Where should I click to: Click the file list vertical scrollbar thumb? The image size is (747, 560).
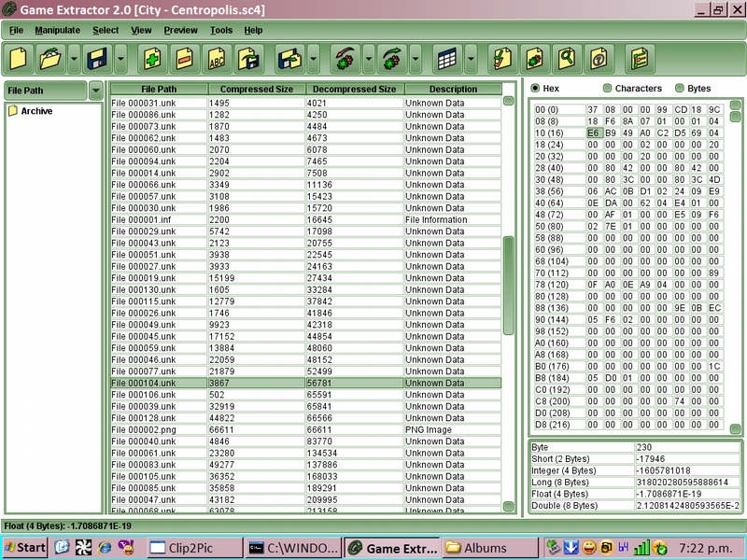[509, 285]
